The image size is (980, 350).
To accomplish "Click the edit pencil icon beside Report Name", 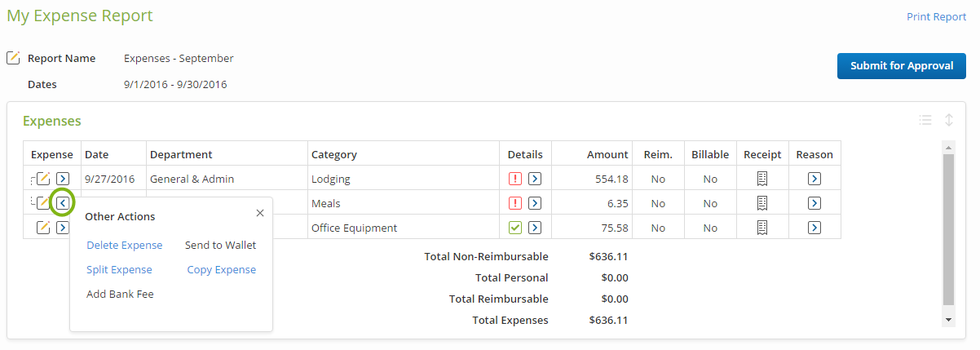I will pyautogui.click(x=13, y=58).
